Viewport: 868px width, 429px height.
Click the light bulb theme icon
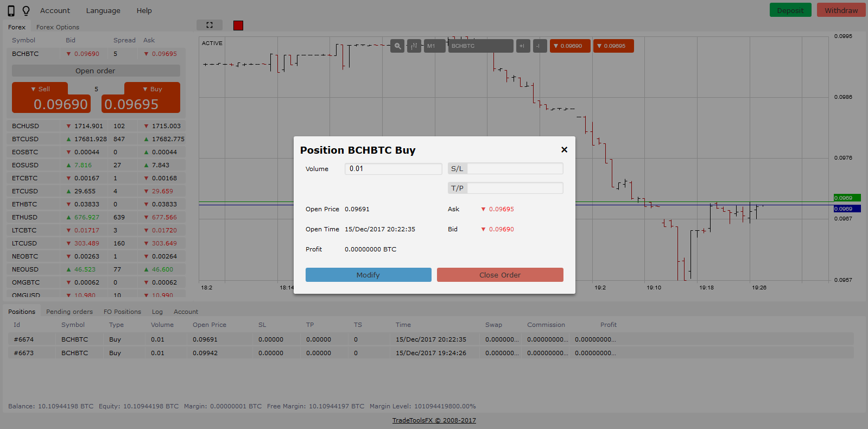coord(26,11)
